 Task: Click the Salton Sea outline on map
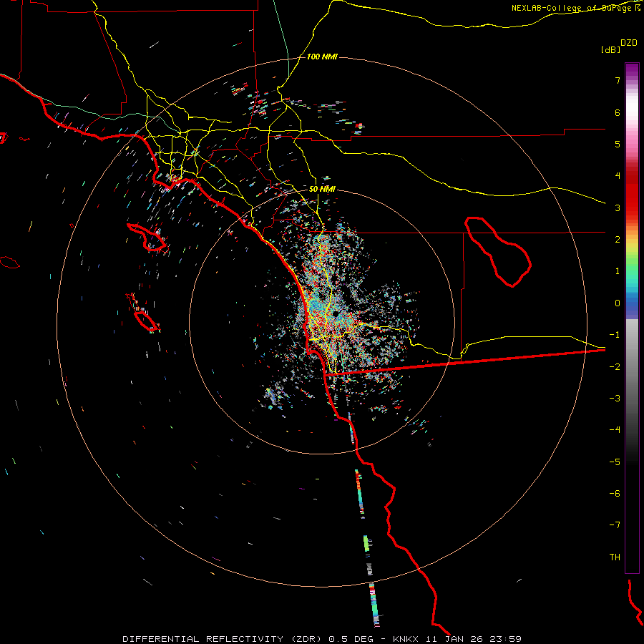click(498, 252)
